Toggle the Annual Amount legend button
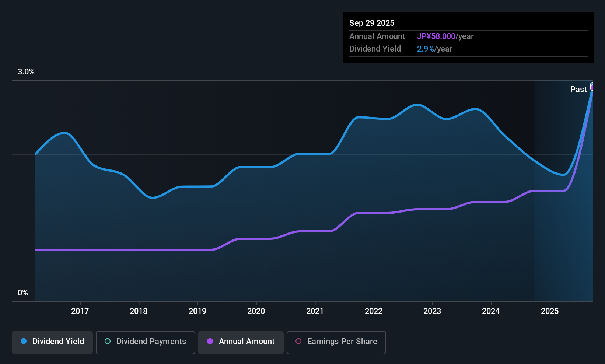 [241, 342]
